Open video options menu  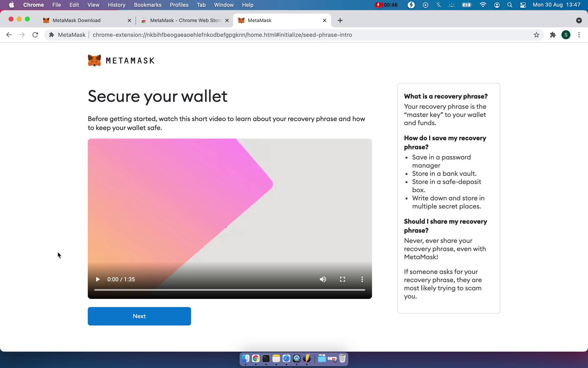[362, 278]
